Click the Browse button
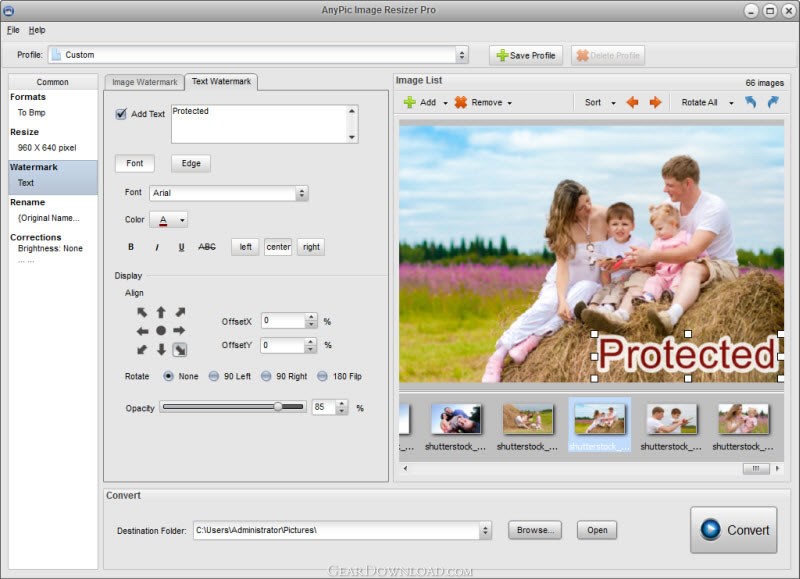 click(535, 530)
